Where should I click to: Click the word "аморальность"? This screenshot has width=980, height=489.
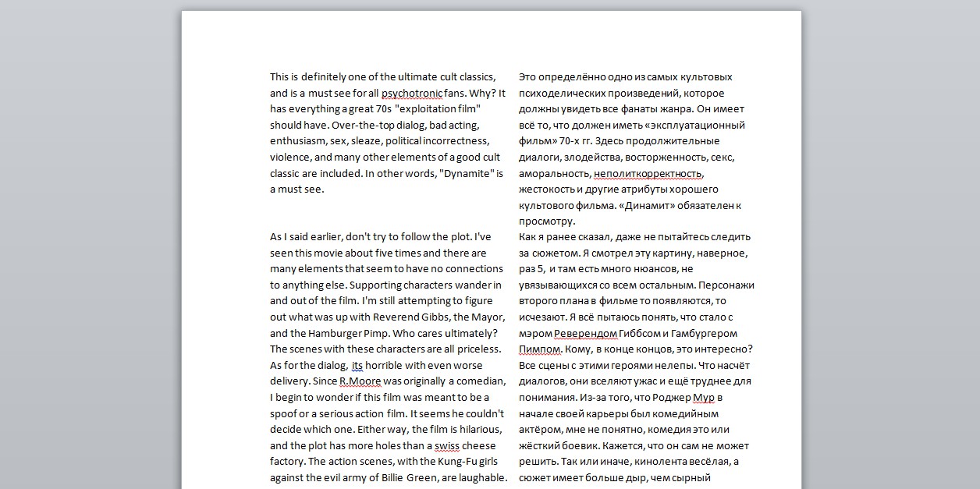point(555,173)
